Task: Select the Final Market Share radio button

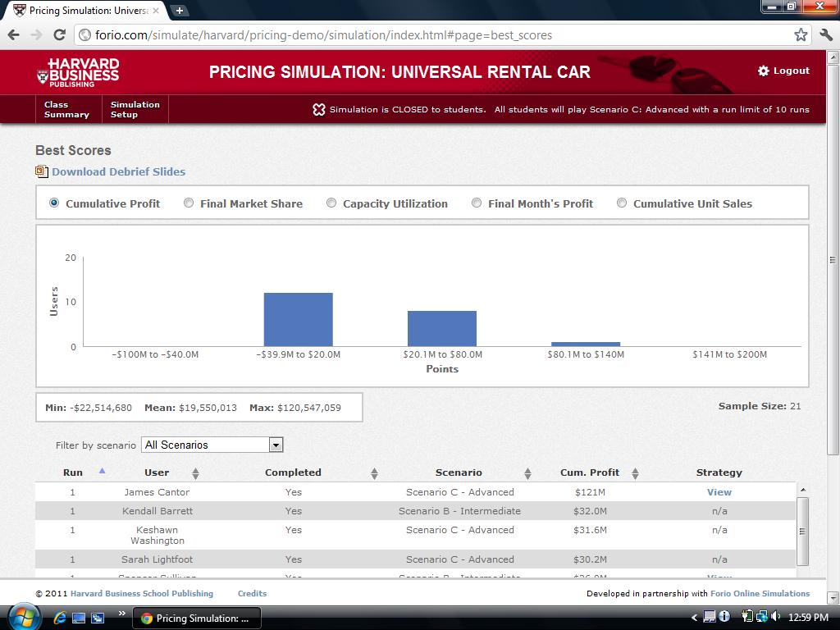Action: (189, 203)
